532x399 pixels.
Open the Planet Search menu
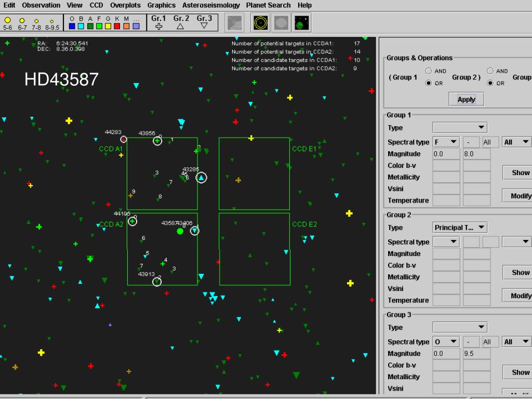tap(269, 5)
